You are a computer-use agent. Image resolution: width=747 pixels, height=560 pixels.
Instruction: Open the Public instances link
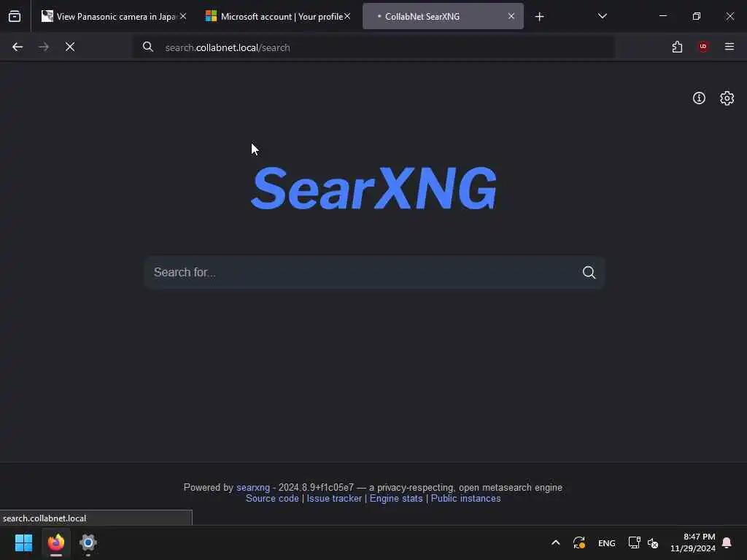click(x=465, y=499)
